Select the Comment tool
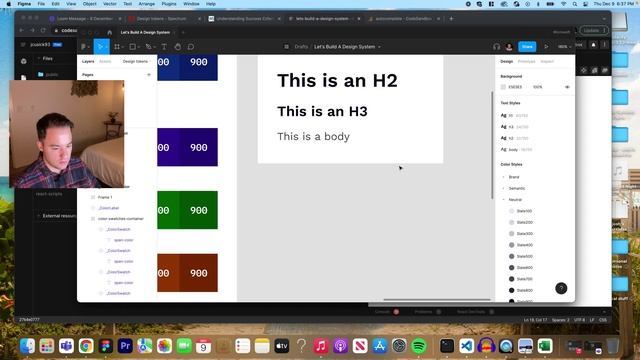The width and height of the screenshot is (640, 360). click(x=191, y=47)
